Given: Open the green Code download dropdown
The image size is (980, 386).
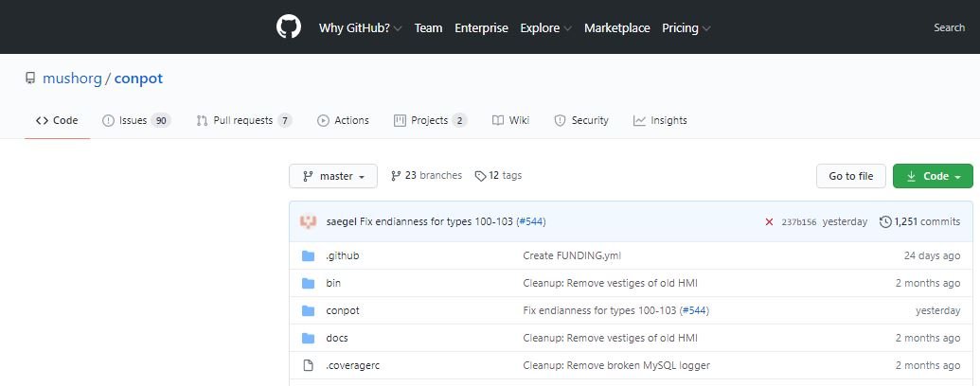Looking at the screenshot, I should pos(933,176).
